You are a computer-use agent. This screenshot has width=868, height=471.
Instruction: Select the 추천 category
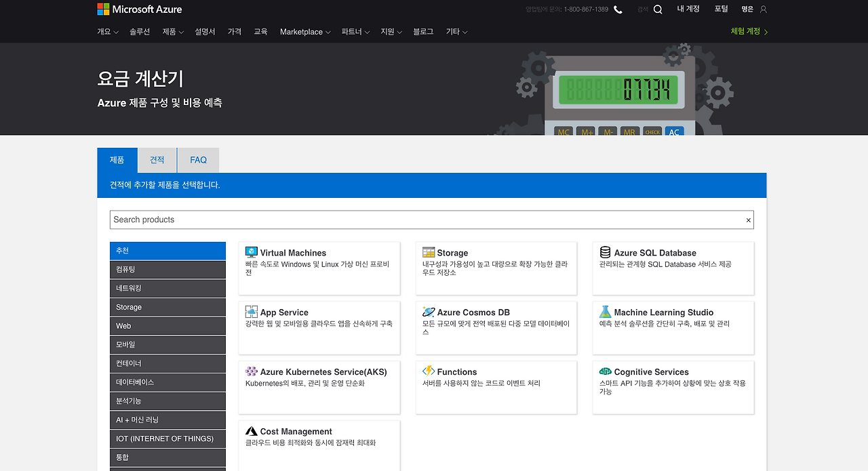[167, 251]
